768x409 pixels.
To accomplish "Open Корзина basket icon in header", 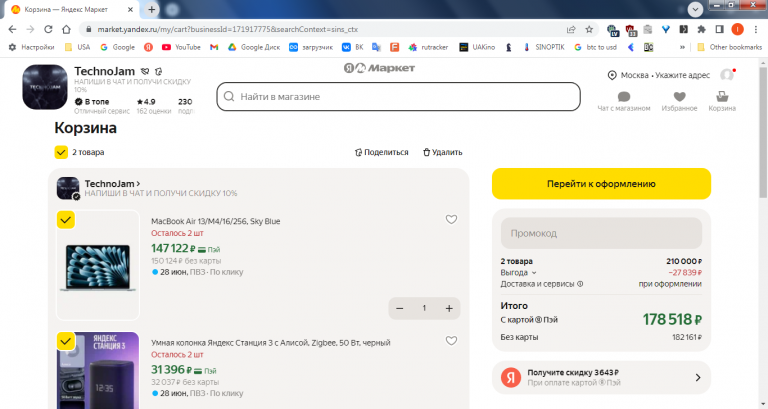I will (x=722, y=101).
